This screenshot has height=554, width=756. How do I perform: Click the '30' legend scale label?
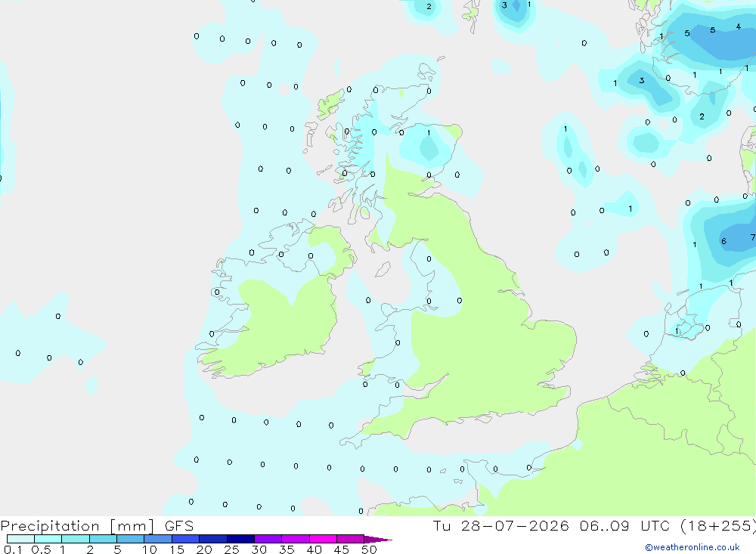tap(259, 549)
